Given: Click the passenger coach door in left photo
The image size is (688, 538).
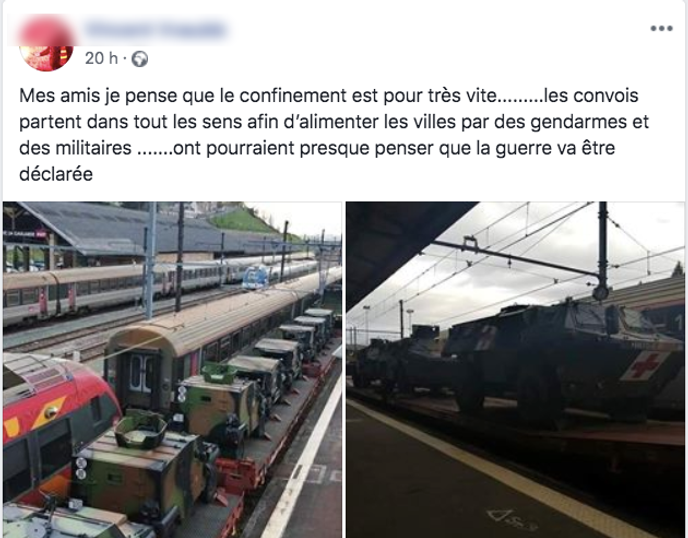Looking at the screenshot, I should tap(141, 373).
